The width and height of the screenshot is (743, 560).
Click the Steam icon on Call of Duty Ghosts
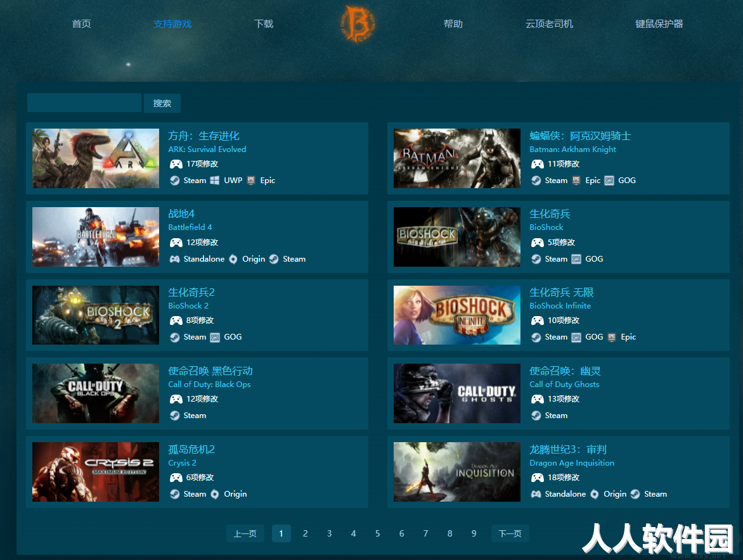(536, 416)
